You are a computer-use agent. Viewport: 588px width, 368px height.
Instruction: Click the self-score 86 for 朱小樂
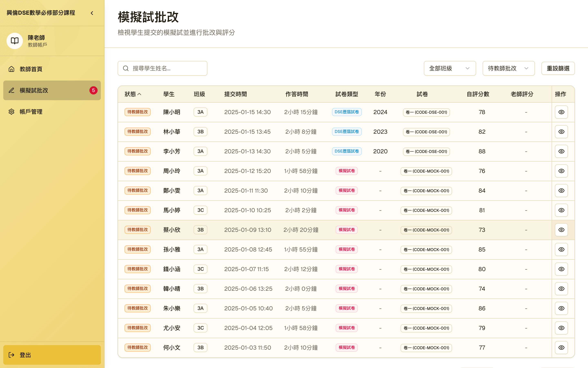pos(482,308)
